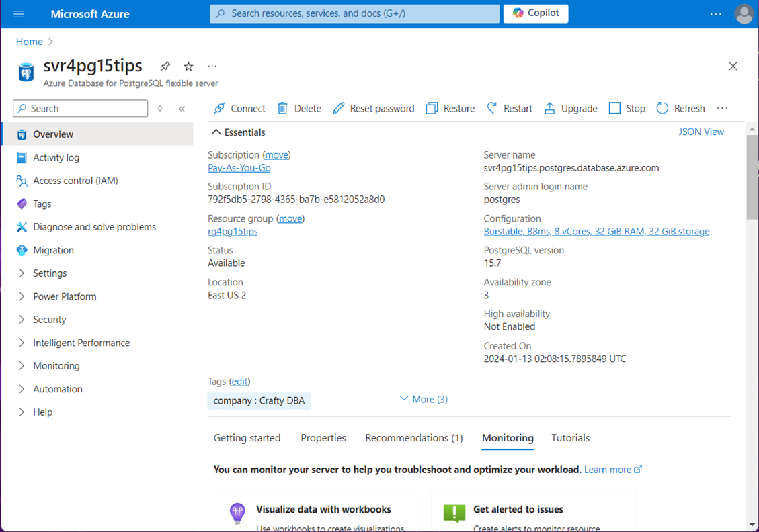Click Refresh in the command bar
Screen dimensions: 759x532
[680, 108]
